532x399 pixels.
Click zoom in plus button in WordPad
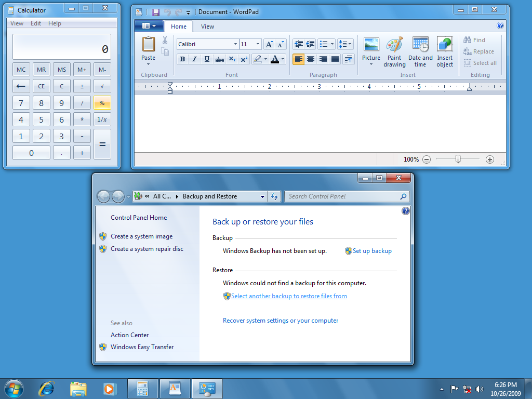489,159
